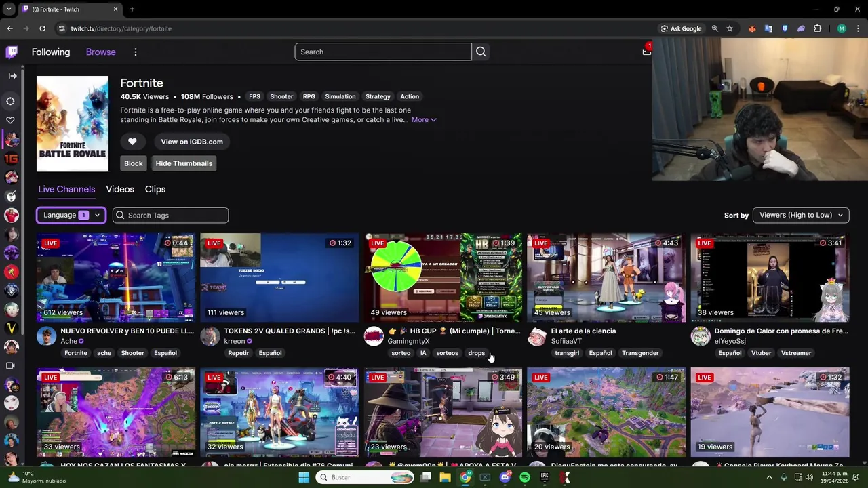Open the Twitch inbox notifications icon
This screenshot has height=488, width=868.
click(x=646, y=52)
